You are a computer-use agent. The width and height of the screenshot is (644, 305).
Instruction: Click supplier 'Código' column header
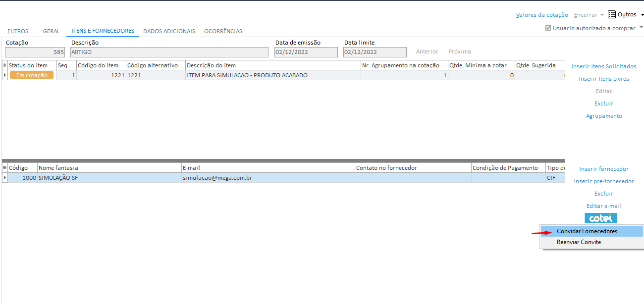click(x=22, y=168)
